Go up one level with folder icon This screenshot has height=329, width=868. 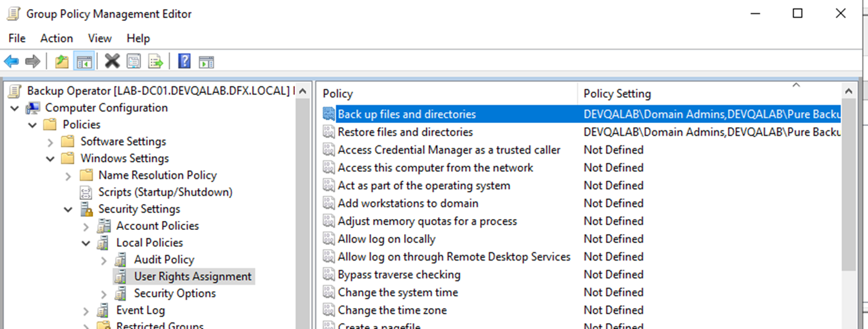[x=62, y=61]
